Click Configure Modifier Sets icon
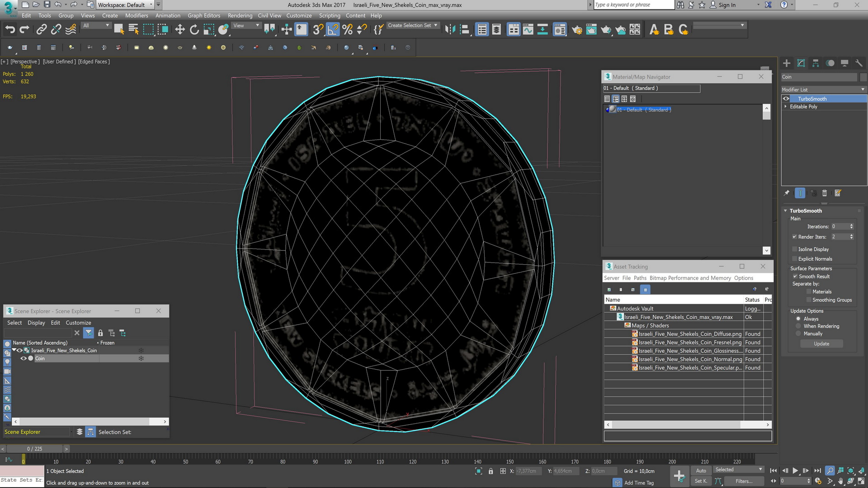Screen dimensions: 868x488 (x=838, y=193)
